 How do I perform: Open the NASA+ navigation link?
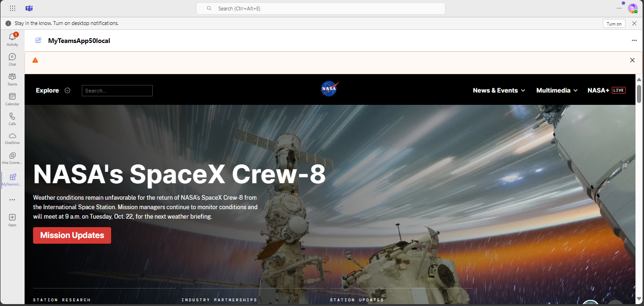pyautogui.click(x=598, y=90)
